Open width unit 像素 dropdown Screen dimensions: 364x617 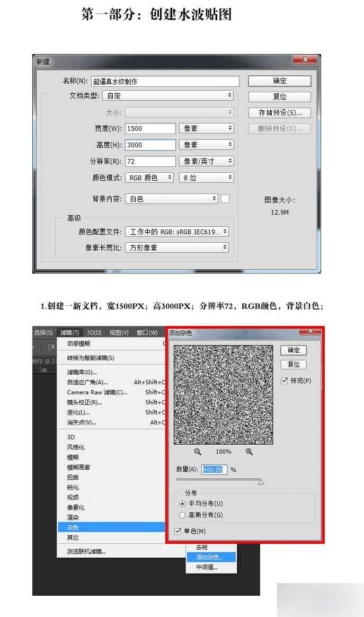pos(207,128)
